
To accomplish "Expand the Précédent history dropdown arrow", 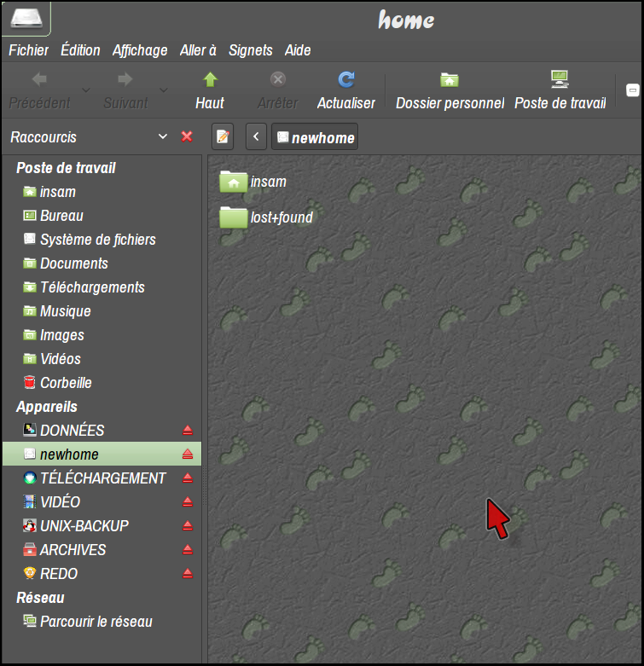I will pyautogui.click(x=85, y=90).
